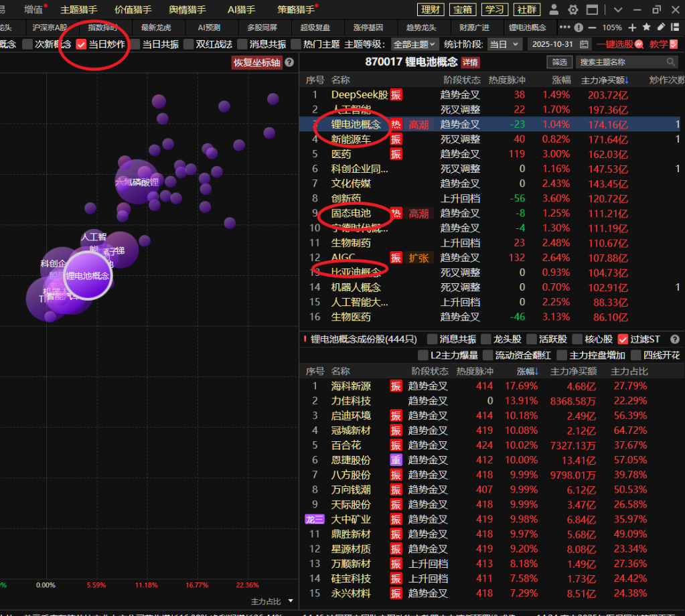Open the calendar date picker icon

[584, 44]
